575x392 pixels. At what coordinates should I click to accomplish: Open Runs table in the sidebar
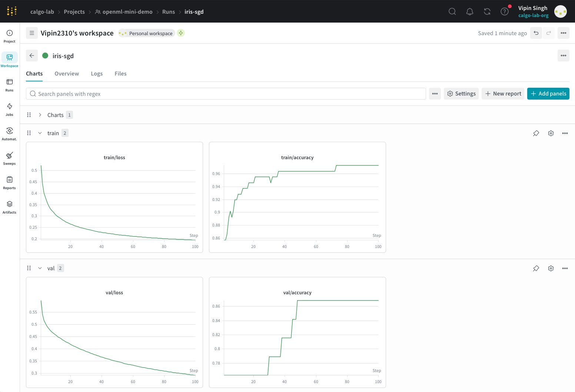(x=10, y=85)
